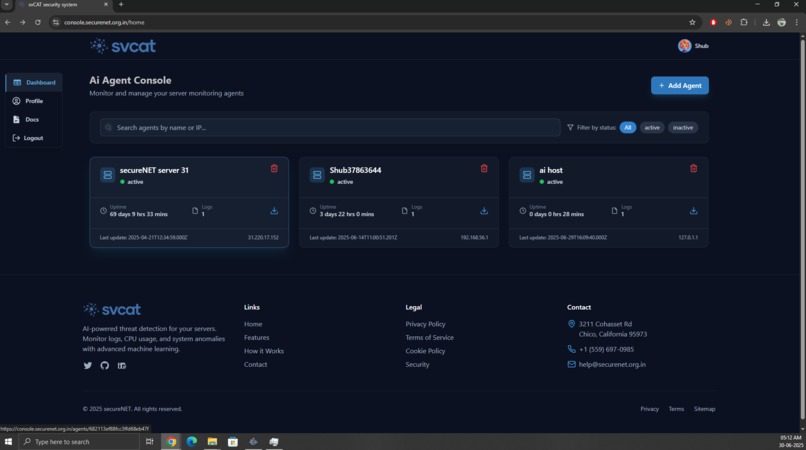The height and width of the screenshot is (450, 806).
Task: Open the Features footer link
Action: click(x=257, y=337)
